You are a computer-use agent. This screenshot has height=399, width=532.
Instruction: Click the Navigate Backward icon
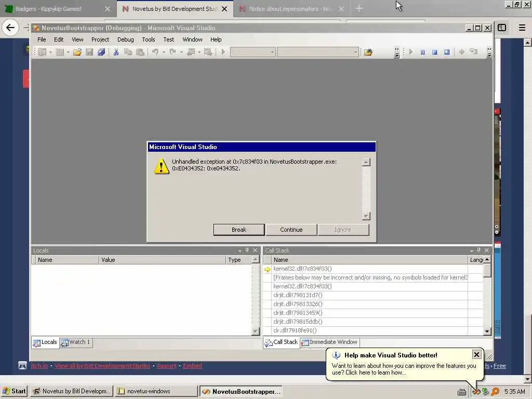pos(191,52)
